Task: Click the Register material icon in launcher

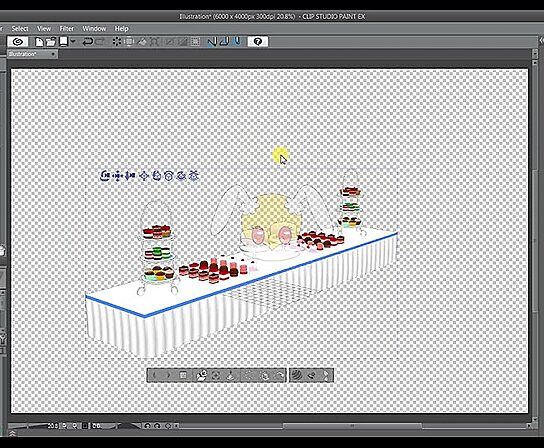Action: click(311, 375)
